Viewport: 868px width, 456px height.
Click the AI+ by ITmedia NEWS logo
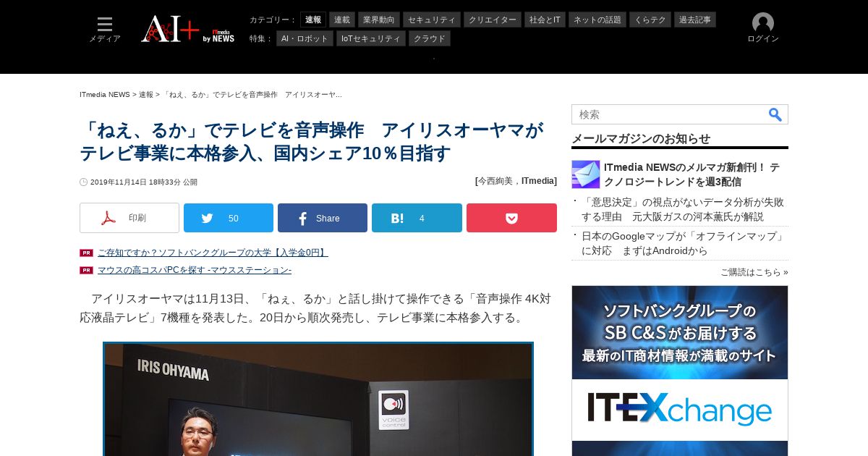(187, 29)
